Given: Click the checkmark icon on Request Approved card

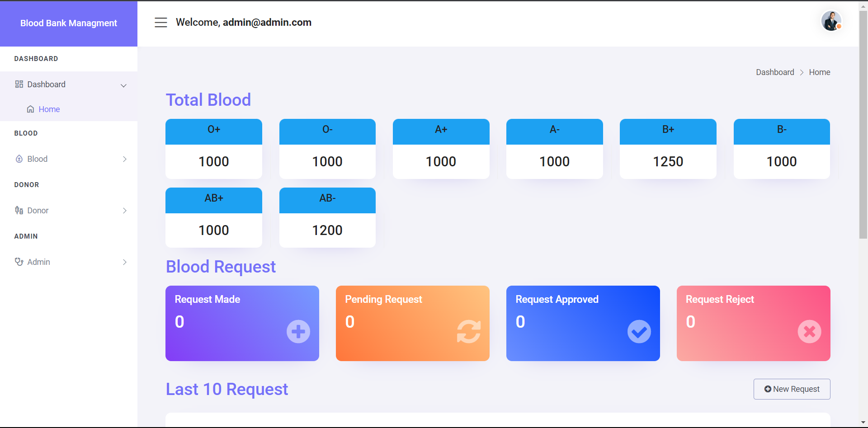Looking at the screenshot, I should click(639, 332).
